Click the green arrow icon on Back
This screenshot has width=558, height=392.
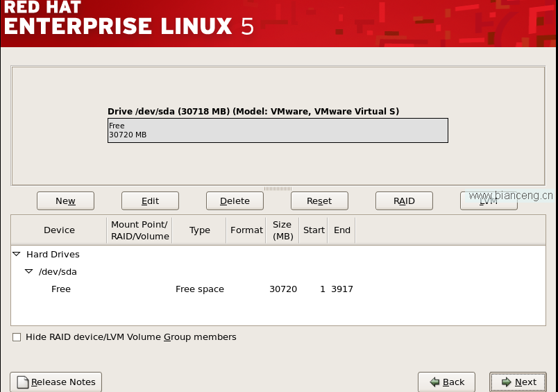coord(434,382)
